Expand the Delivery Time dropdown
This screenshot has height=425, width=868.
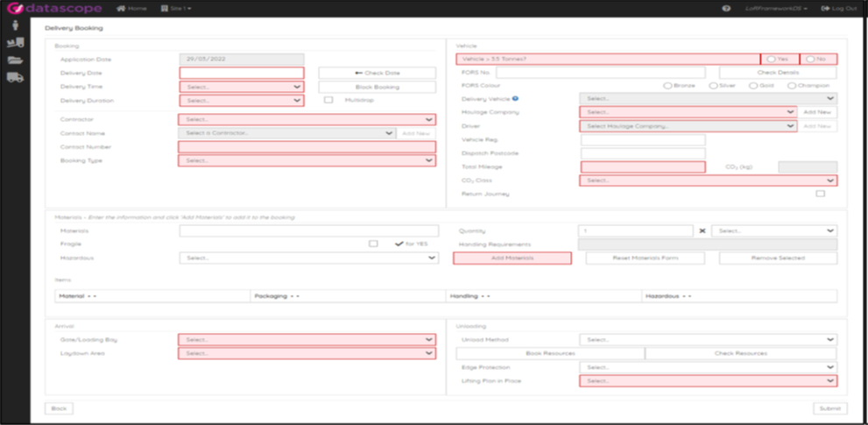242,88
